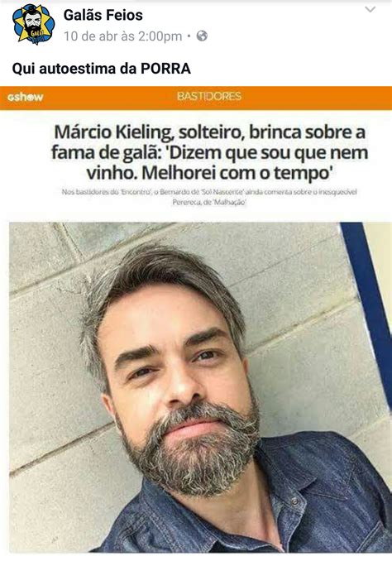This screenshot has width=392, height=561.
Task: Click the 'Malhação' mention in the subheadline
Action: 231,203
